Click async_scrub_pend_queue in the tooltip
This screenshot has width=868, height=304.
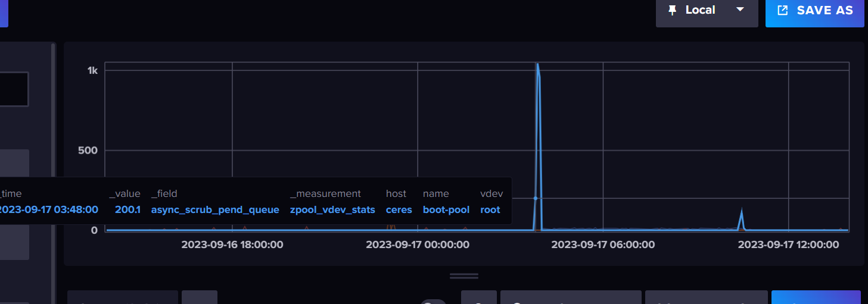215,209
